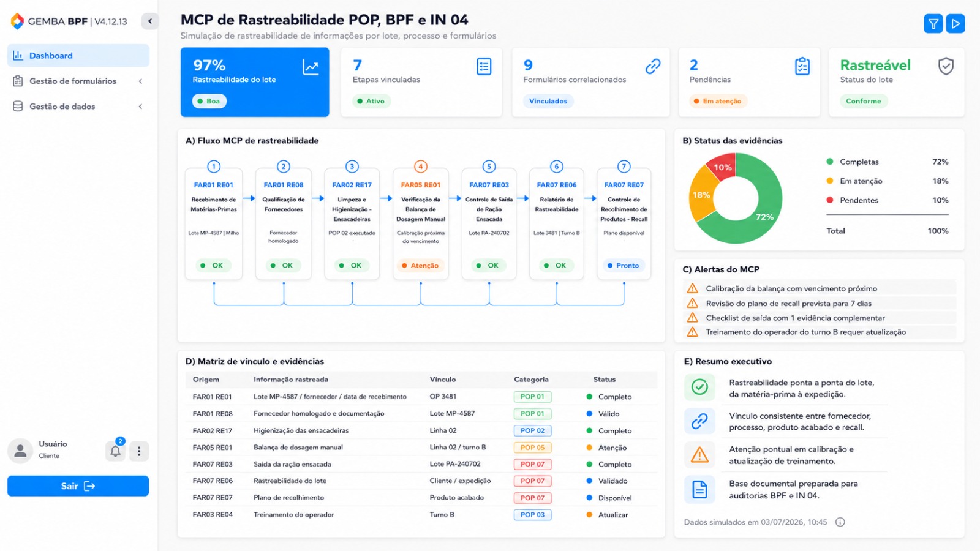980x551 pixels.
Task: Select flow step 6 FAR07 RE06 card
Action: (557, 224)
